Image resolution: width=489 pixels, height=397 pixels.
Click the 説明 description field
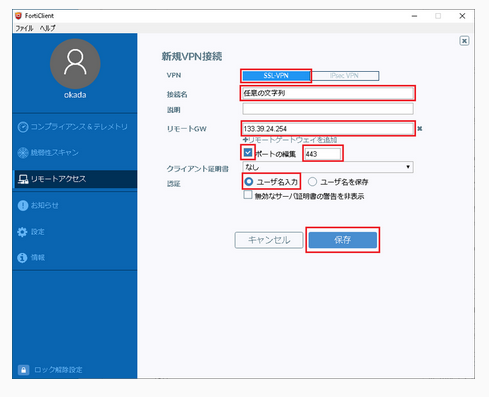[328, 109]
